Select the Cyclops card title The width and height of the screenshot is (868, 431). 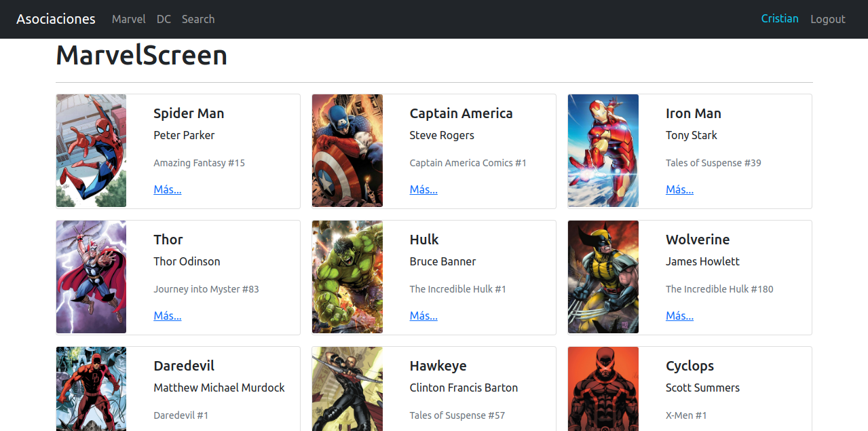(690, 366)
